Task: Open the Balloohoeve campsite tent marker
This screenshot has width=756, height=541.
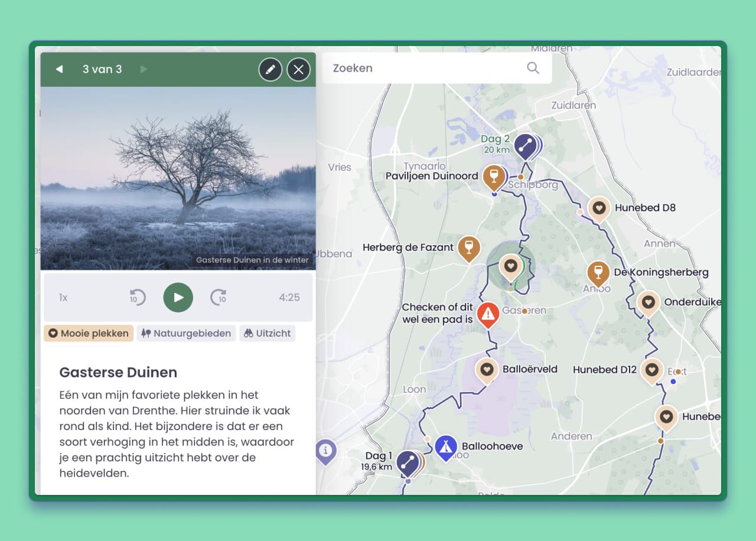Action: (x=445, y=447)
